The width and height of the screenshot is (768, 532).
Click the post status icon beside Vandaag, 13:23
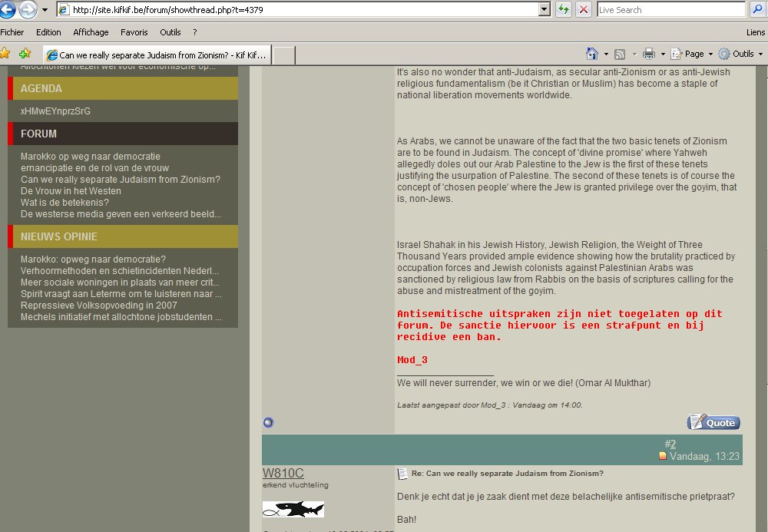[x=663, y=456]
